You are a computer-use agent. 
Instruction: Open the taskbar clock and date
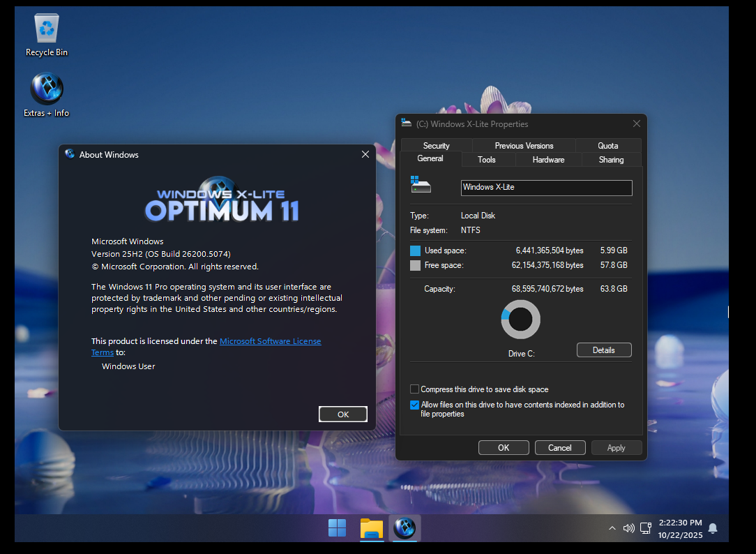pos(680,529)
